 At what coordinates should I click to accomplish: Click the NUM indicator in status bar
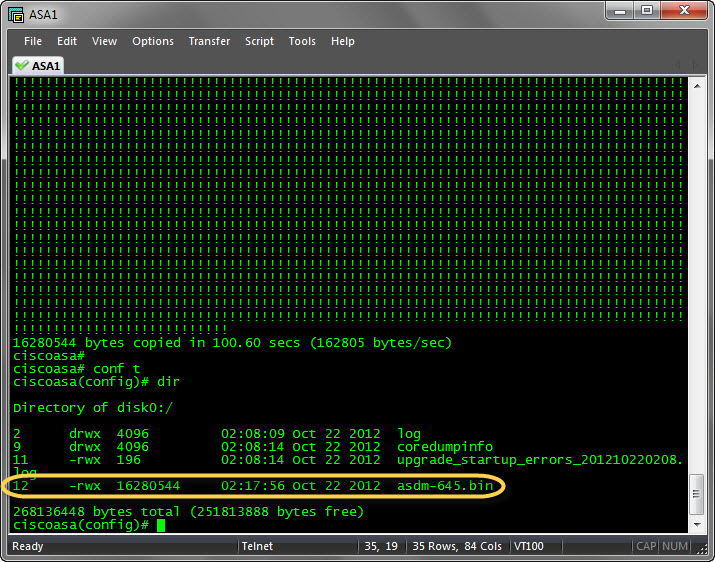[x=675, y=546]
